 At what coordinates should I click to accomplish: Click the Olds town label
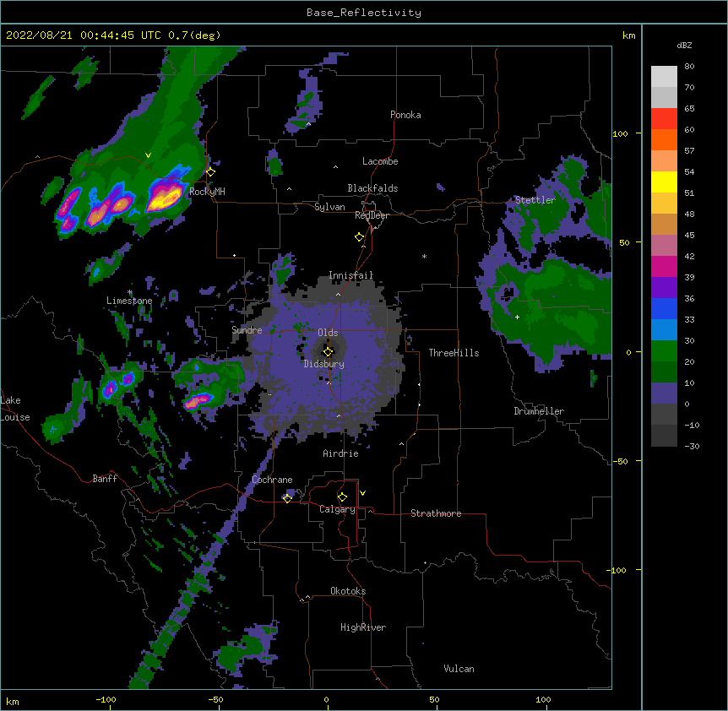tap(328, 333)
